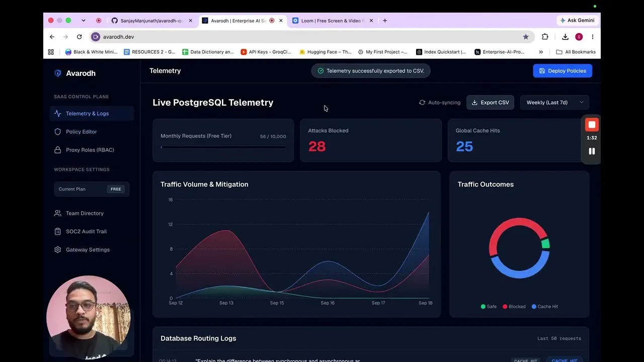Toggle the Auto-syncing refresh indicator
644x362 pixels.
[x=439, y=103]
